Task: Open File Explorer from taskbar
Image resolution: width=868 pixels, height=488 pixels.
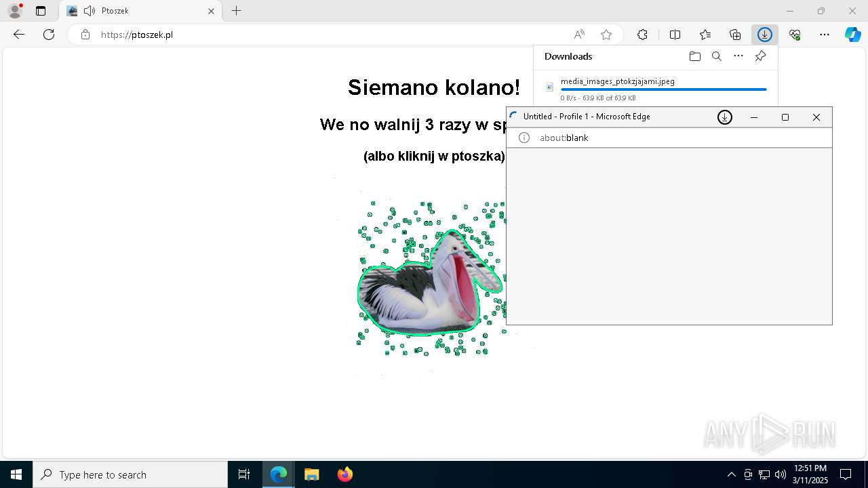Action: [311, 474]
